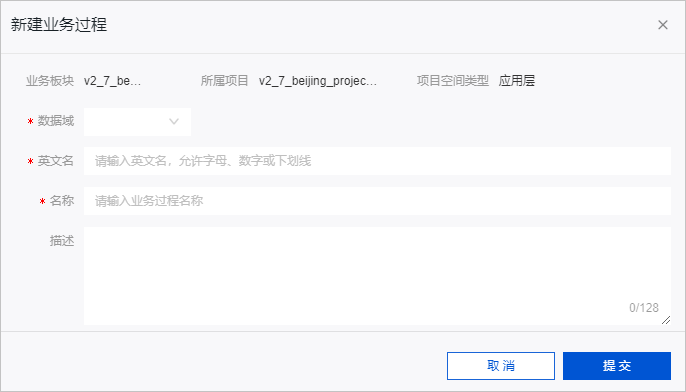The width and height of the screenshot is (686, 392).
Task: Click inside the 描述 text area
Action: (x=377, y=276)
